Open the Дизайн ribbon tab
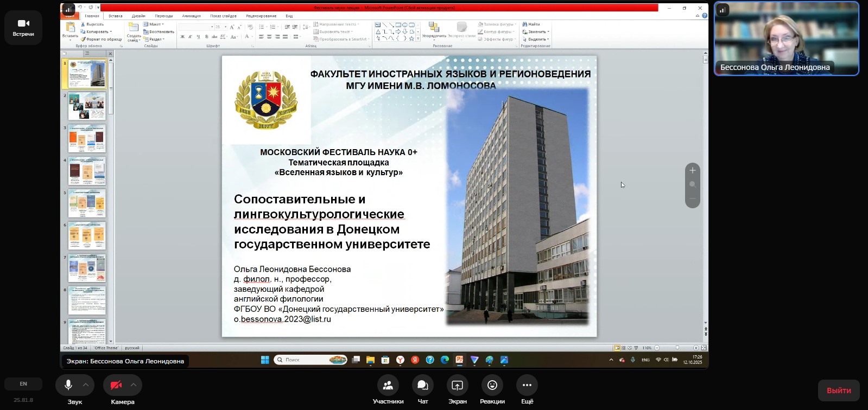 pos(138,16)
